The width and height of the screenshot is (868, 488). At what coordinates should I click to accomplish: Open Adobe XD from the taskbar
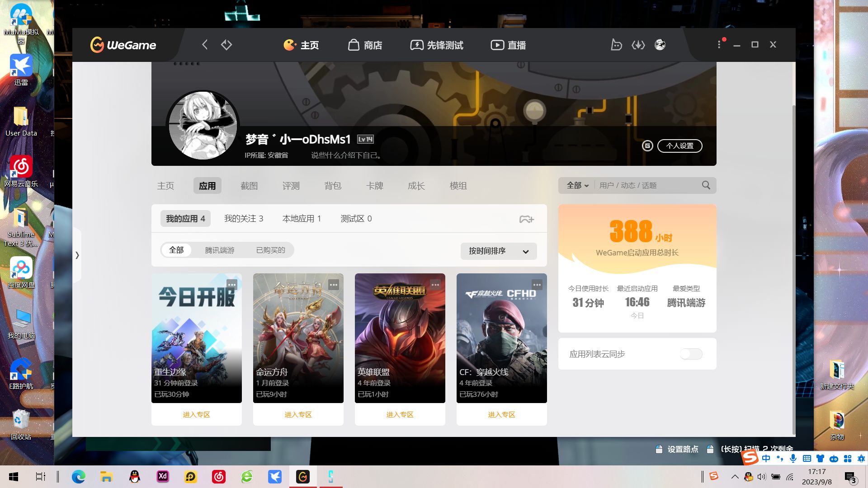point(163,477)
